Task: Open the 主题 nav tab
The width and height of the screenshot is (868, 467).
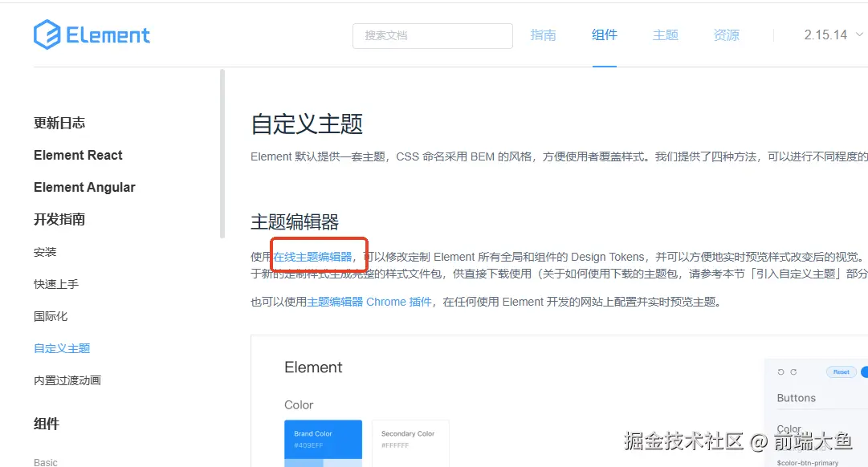Action: tap(665, 35)
